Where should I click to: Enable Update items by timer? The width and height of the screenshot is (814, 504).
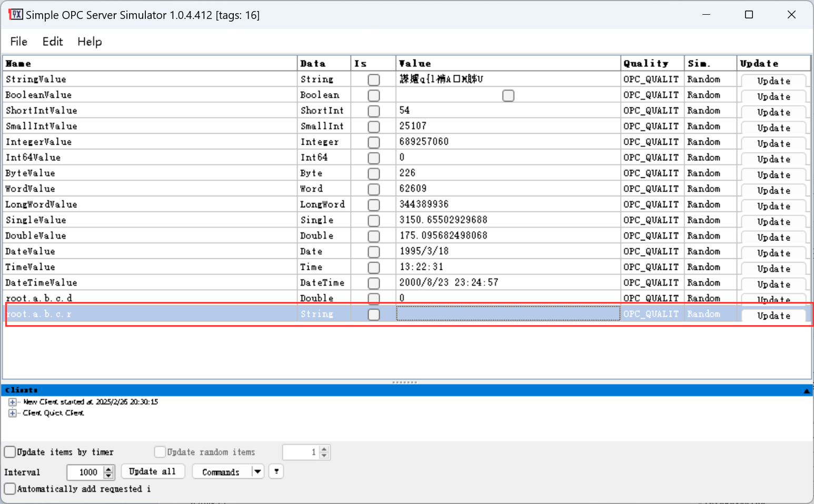click(x=10, y=452)
